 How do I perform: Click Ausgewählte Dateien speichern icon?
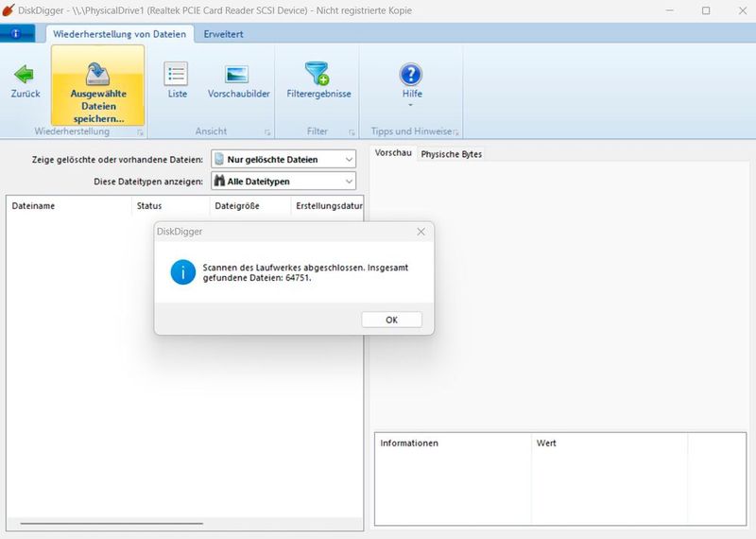click(x=98, y=75)
